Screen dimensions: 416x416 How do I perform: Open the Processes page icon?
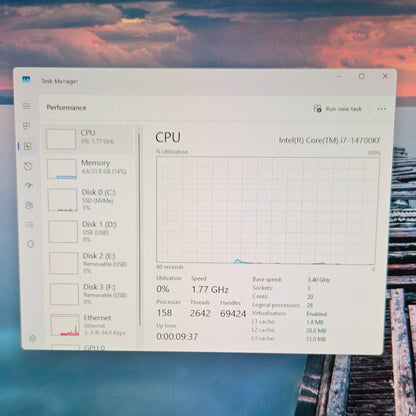point(27,126)
